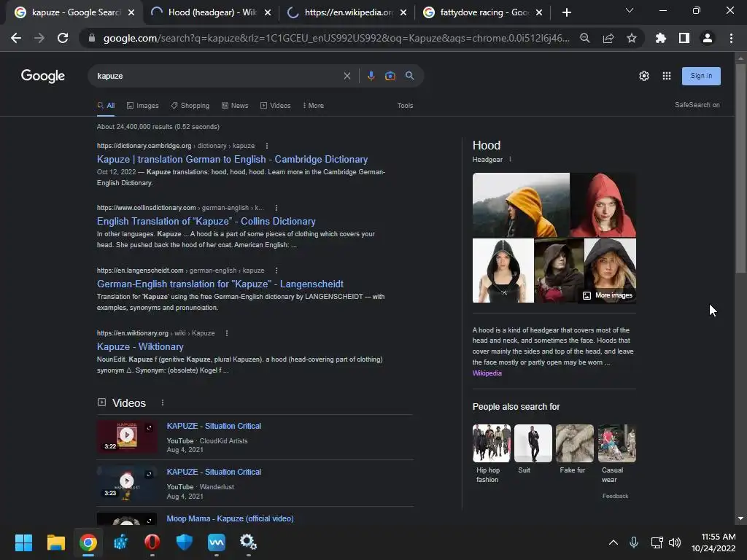
Task: Open the Videos section options menu
Action: coord(163,402)
